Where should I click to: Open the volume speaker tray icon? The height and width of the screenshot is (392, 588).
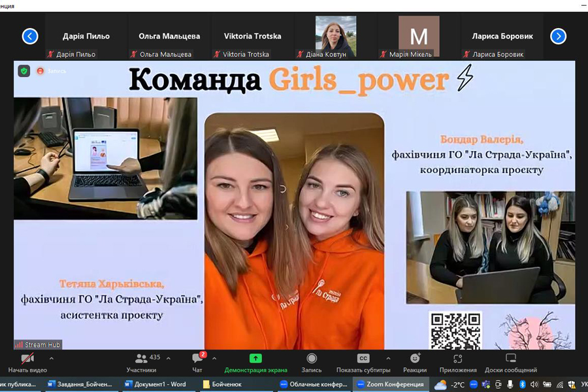pos(534,385)
